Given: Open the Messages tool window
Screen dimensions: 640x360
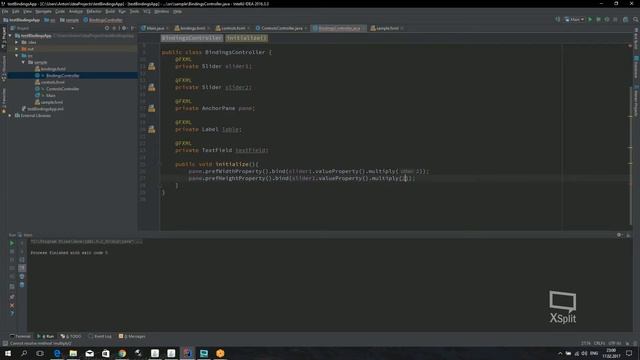Looking at the screenshot, I should [132, 336].
